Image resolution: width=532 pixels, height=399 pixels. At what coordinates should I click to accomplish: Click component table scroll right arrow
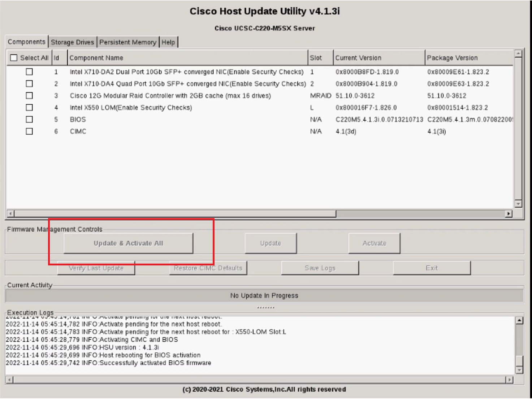[509, 213]
